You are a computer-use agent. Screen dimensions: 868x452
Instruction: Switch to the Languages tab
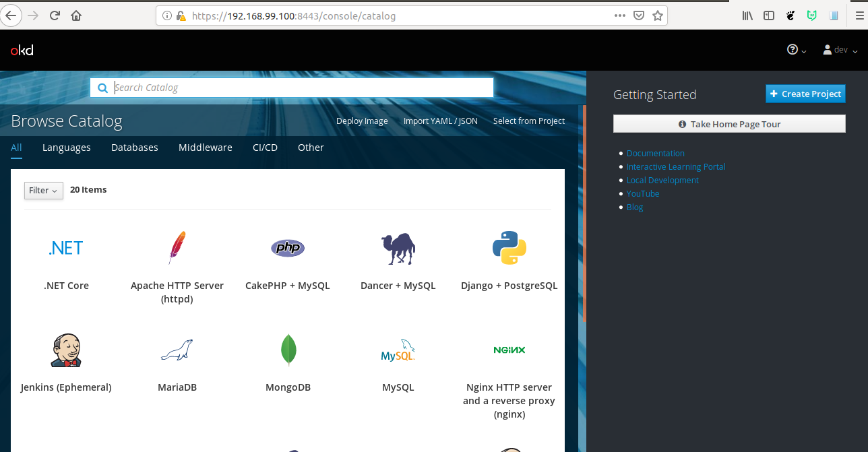coord(67,148)
